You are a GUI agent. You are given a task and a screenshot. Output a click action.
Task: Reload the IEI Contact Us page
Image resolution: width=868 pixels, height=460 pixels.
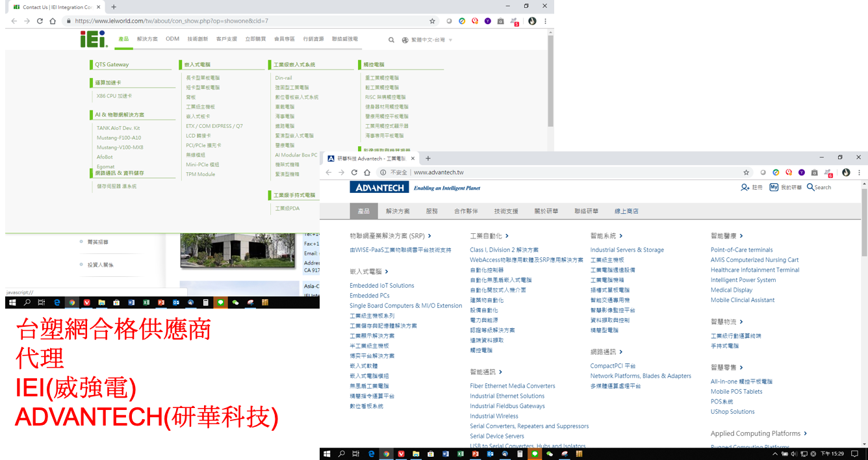coord(40,21)
